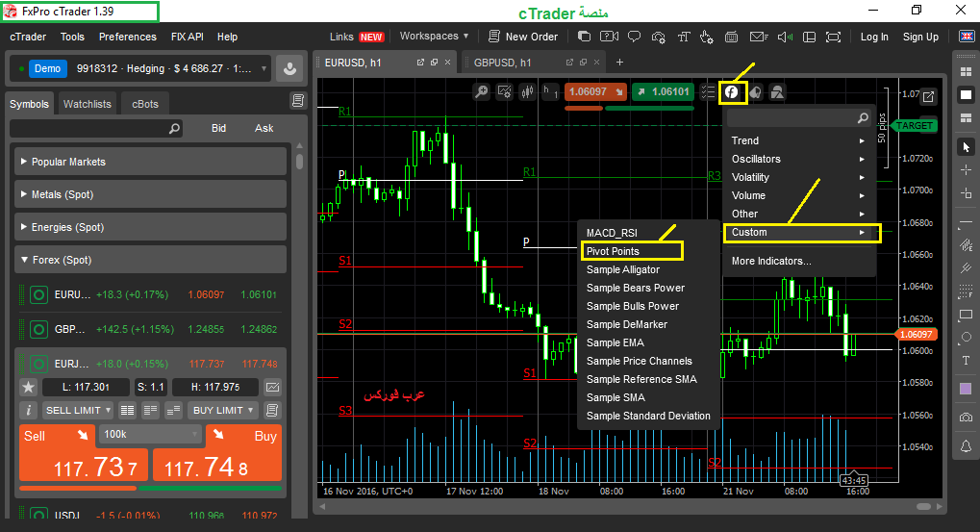Open the BUY LIMIT dropdown
This screenshot has width=980, height=532.
(222, 410)
